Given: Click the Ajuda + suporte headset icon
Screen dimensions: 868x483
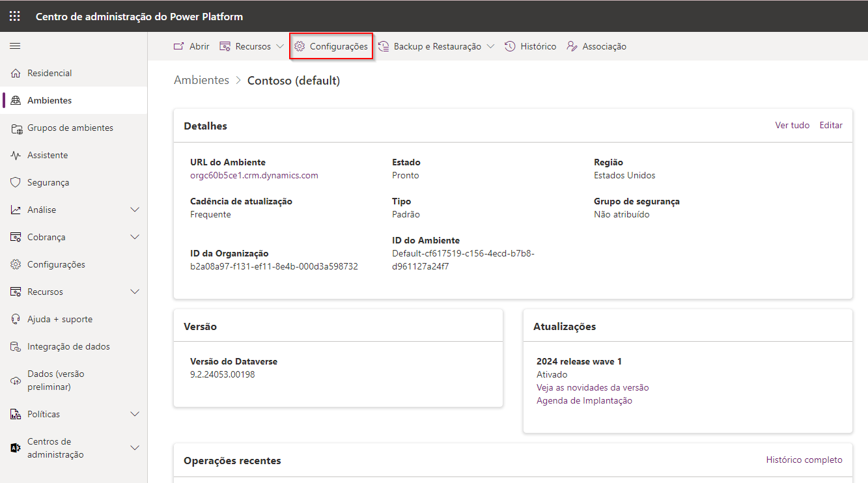Looking at the screenshot, I should coord(16,320).
